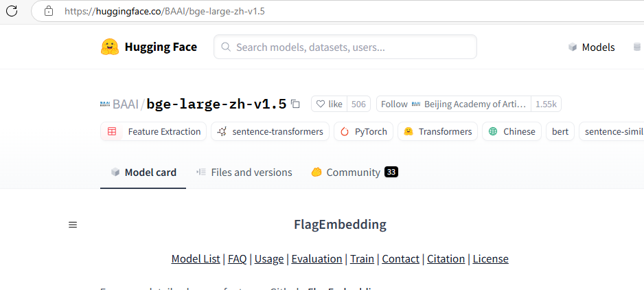Image resolution: width=644 pixels, height=290 pixels.
Task: Click the browser address bar URL
Action: point(165,11)
